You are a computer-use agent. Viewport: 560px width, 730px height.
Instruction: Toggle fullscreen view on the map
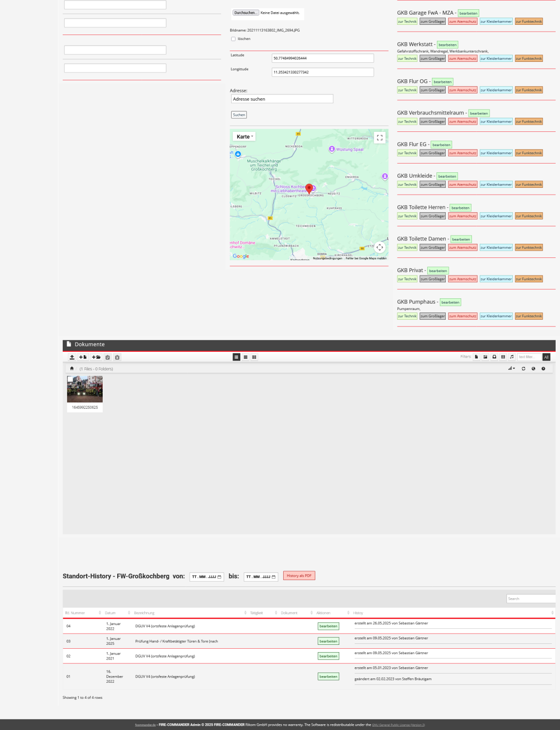[379, 138]
